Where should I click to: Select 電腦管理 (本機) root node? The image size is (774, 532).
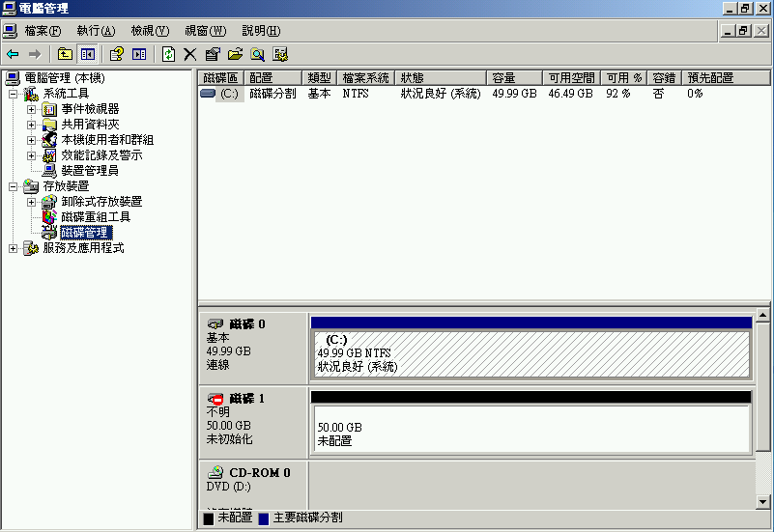click(65, 78)
